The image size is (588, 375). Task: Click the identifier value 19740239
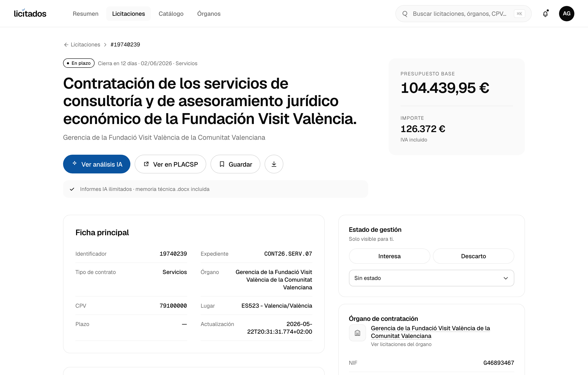tap(173, 254)
